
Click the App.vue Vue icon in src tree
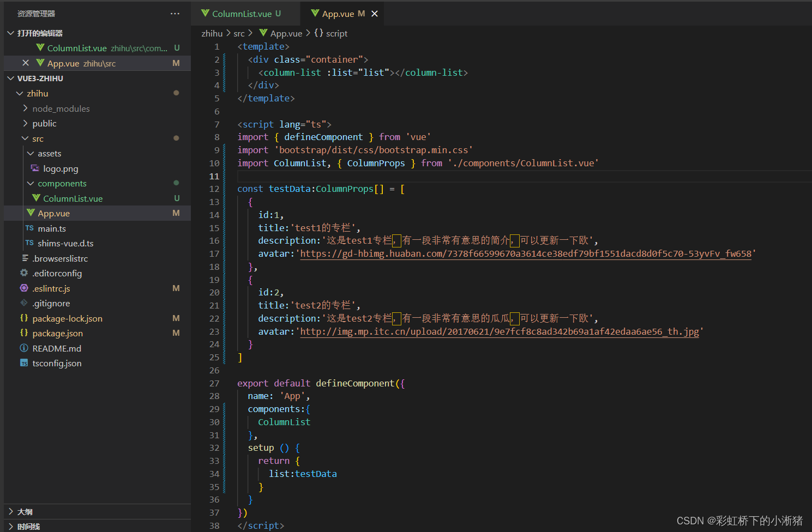coord(31,213)
